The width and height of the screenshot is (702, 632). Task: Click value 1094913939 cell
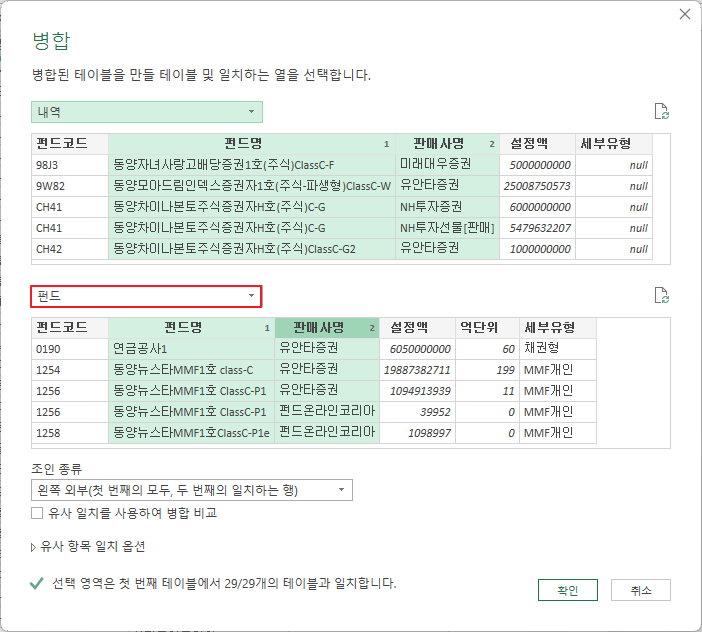(x=417, y=391)
